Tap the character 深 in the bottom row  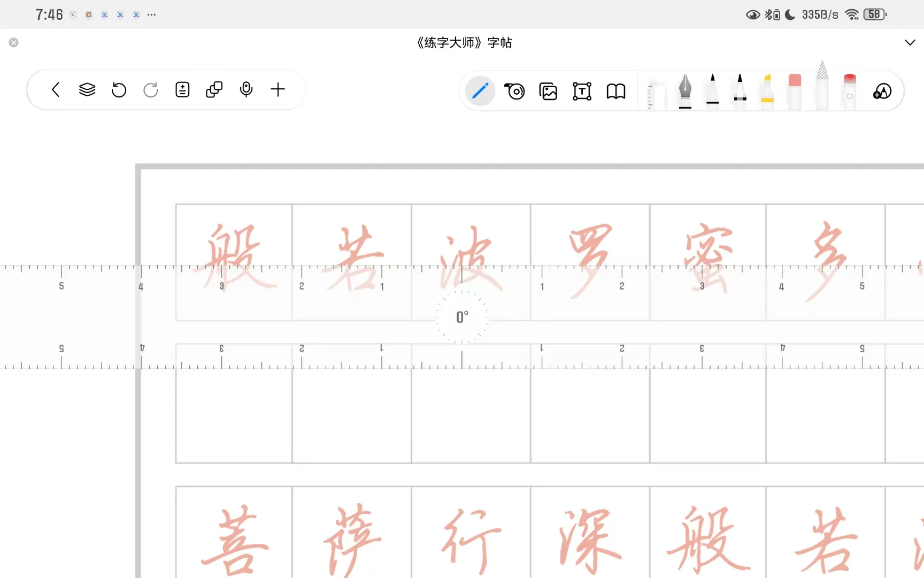click(590, 541)
